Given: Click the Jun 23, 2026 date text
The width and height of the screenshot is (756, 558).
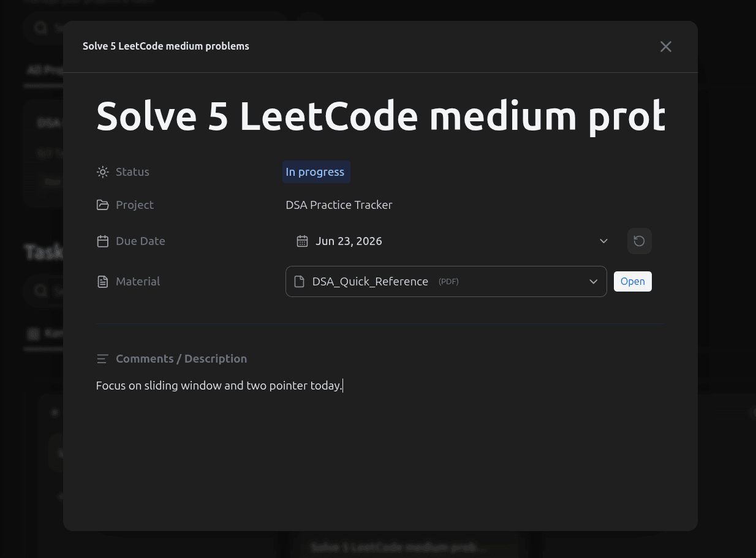Looking at the screenshot, I should [x=349, y=241].
